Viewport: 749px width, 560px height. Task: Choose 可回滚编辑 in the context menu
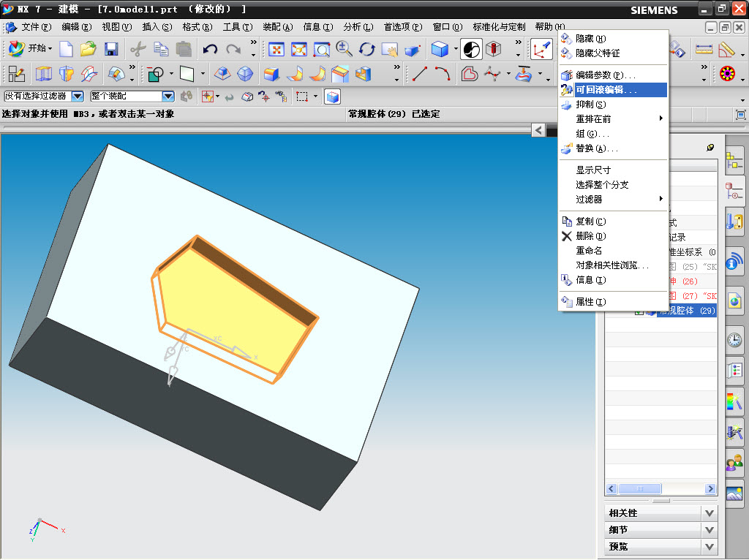pos(613,90)
